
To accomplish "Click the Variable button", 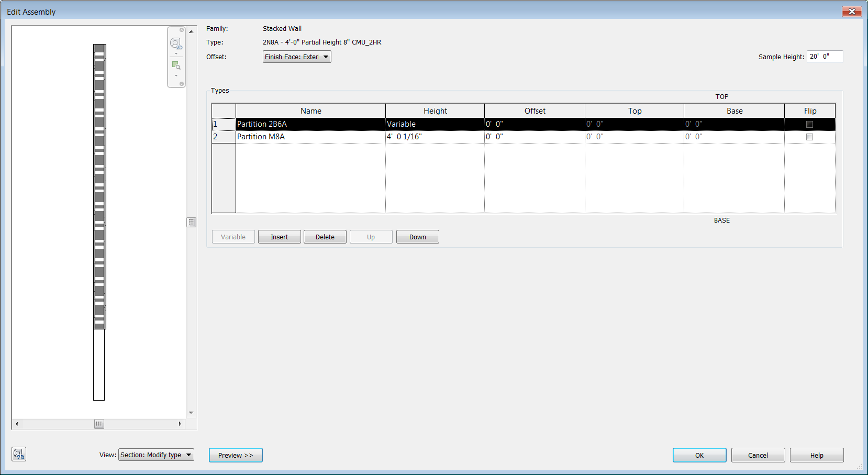I will coord(233,237).
